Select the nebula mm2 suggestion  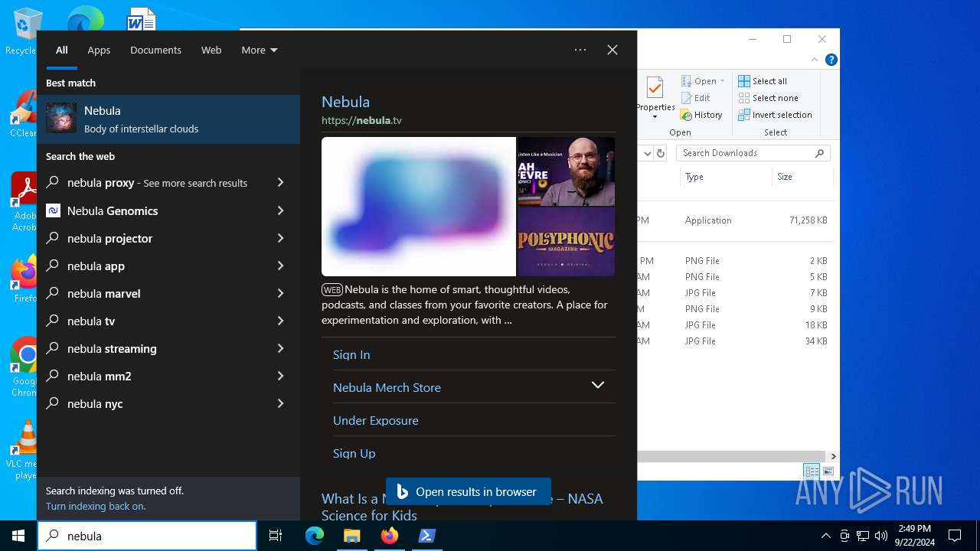[x=168, y=376]
